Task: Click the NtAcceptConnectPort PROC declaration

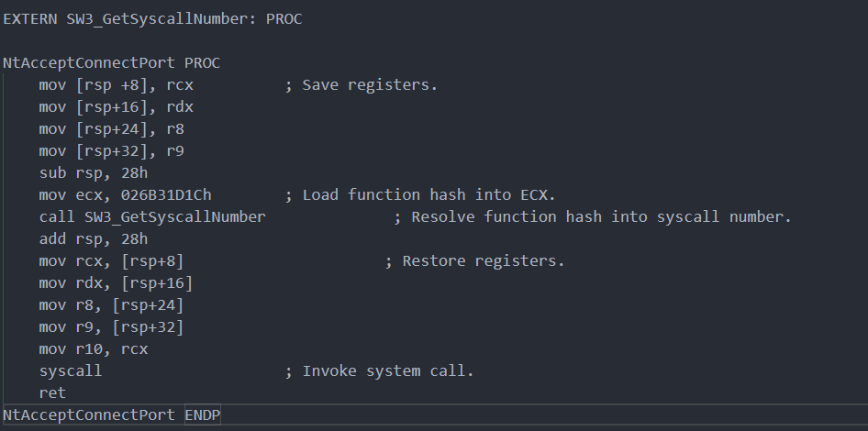Action: 111,63
